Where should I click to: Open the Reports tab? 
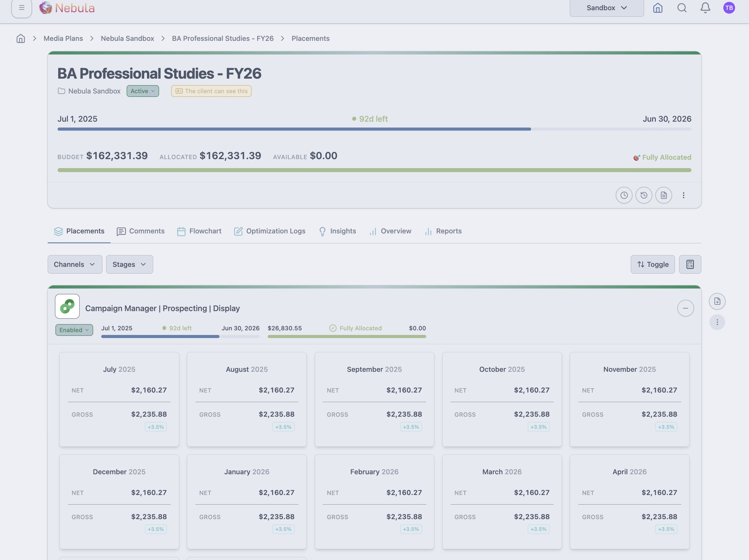pyautogui.click(x=443, y=231)
